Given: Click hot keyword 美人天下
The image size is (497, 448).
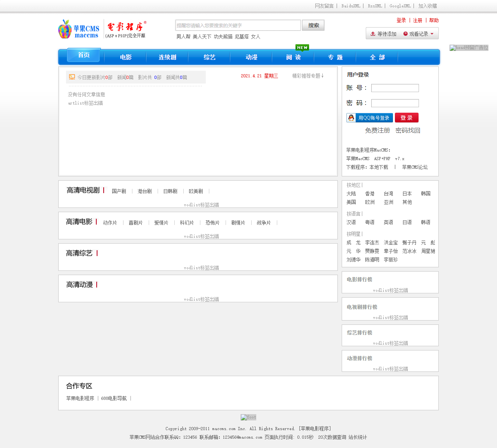Looking at the screenshot, I should pyautogui.click(x=202, y=37).
